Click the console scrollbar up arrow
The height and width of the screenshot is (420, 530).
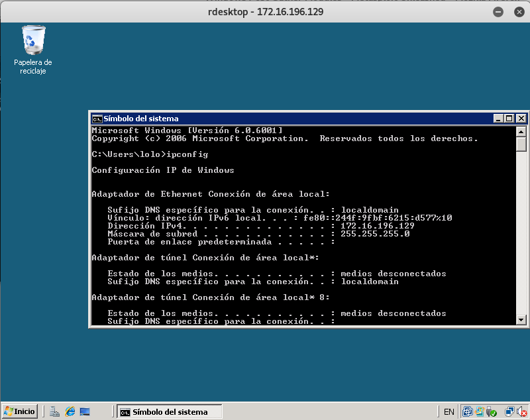point(521,131)
